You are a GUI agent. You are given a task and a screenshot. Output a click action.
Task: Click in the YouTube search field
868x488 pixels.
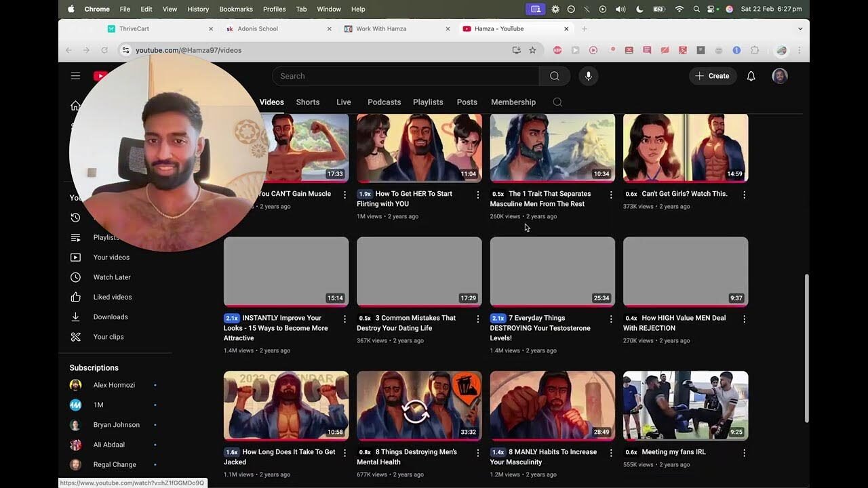tap(405, 76)
